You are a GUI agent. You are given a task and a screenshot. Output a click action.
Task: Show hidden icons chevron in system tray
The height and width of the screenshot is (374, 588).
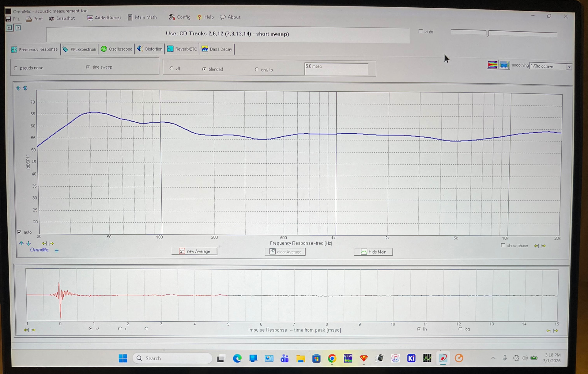pos(493,358)
